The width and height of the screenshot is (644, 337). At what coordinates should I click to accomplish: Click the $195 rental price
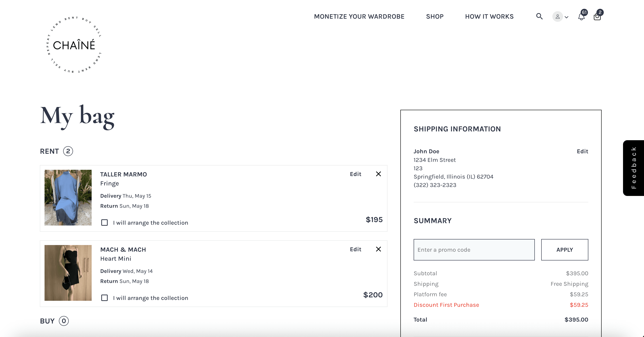pos(374,220)
